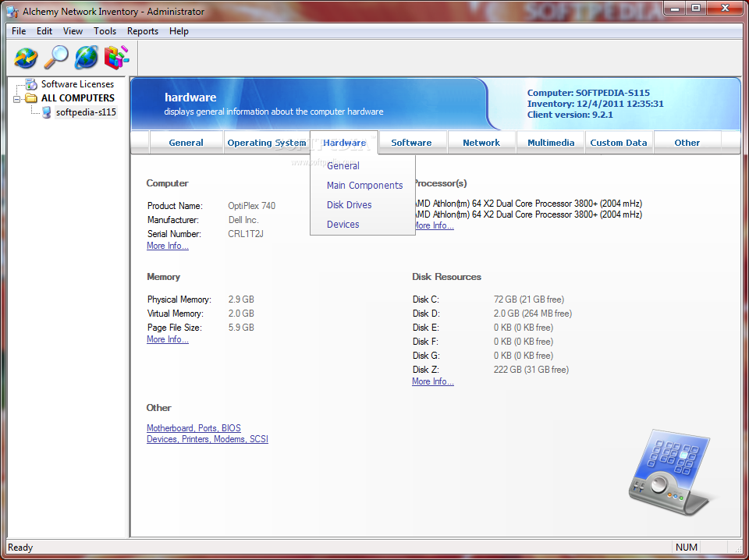
Task: Click the OptiPlex 740 product name value
Action: coord(252,206)
